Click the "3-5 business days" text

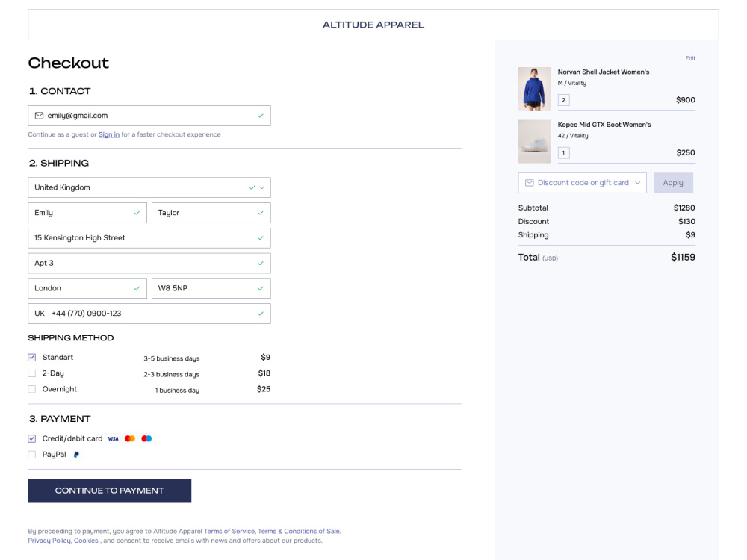pyautogui.click(x=172, y=358)
